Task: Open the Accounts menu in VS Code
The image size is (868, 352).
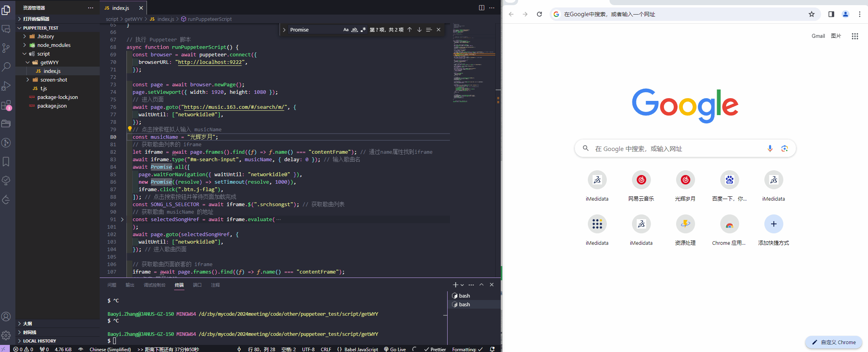Action: (x=6, y=317)
